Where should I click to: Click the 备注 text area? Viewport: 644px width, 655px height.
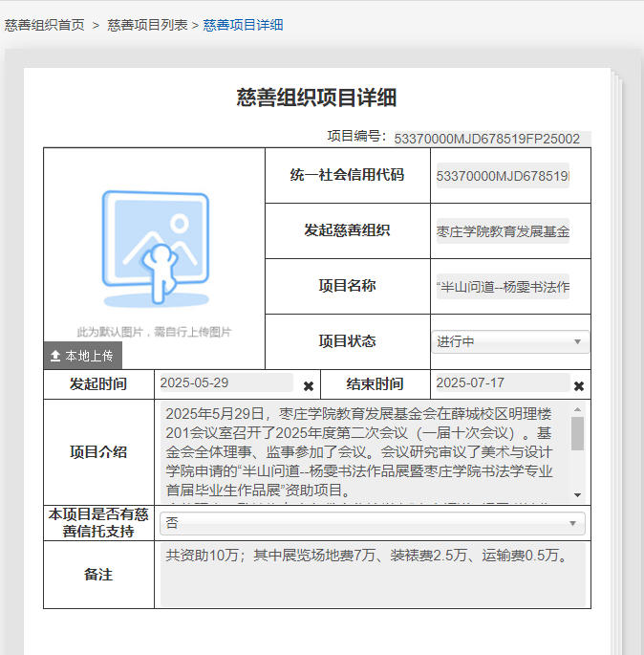point(374,575)
